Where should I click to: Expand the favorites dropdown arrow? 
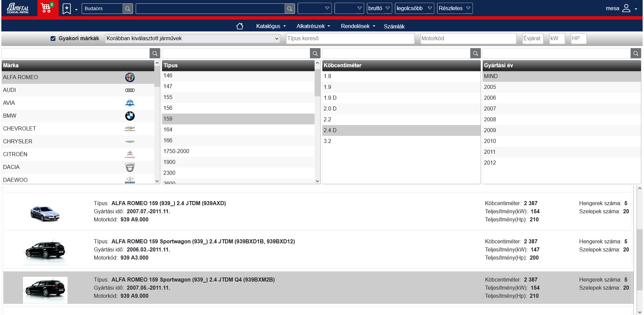[76, 9]
